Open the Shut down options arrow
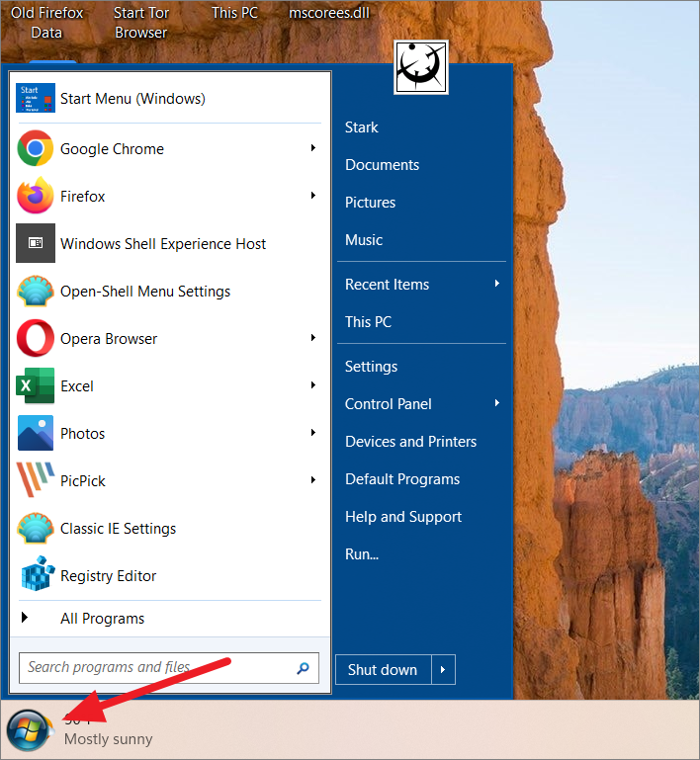 443,670
